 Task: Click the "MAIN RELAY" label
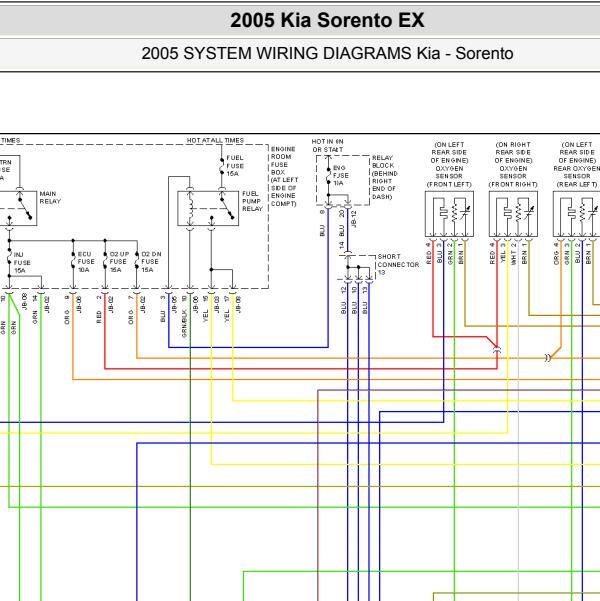pyautogui.click(x=50, y=197)
